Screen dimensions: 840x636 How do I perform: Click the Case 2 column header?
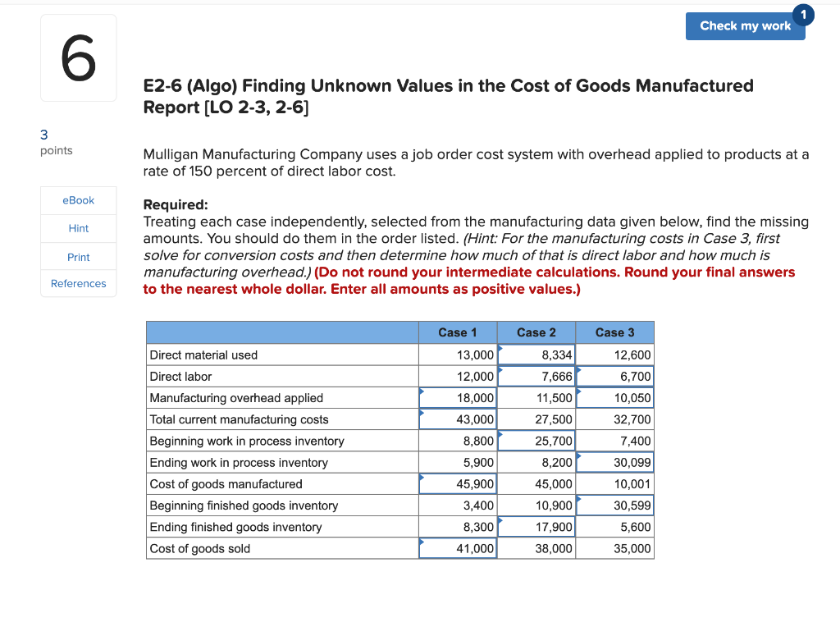point(536,332)
